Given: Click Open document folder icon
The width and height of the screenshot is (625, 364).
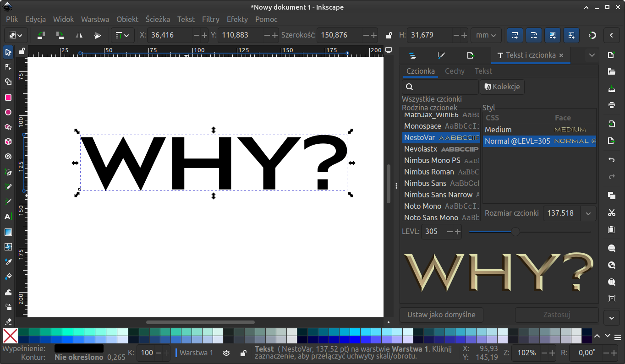Looking at the screenshot, I should [x=611, y=71].
